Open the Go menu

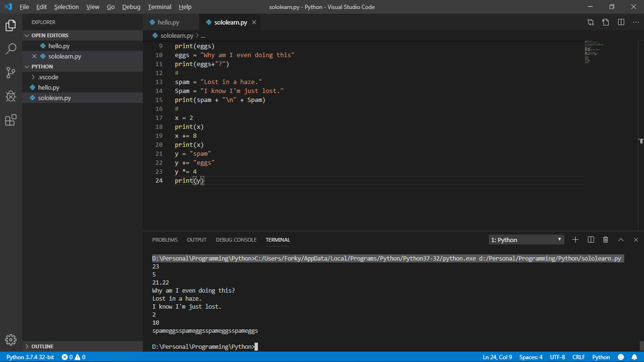(111, 7)
